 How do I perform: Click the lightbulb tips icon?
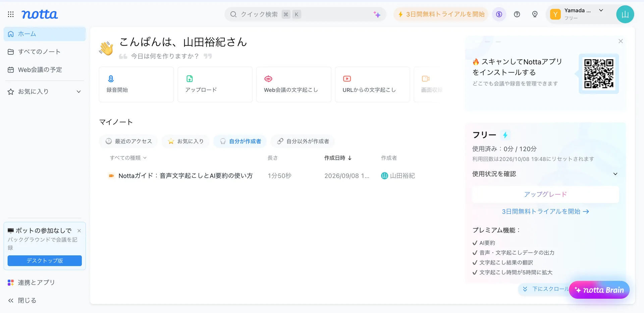(x=535, y=14)
